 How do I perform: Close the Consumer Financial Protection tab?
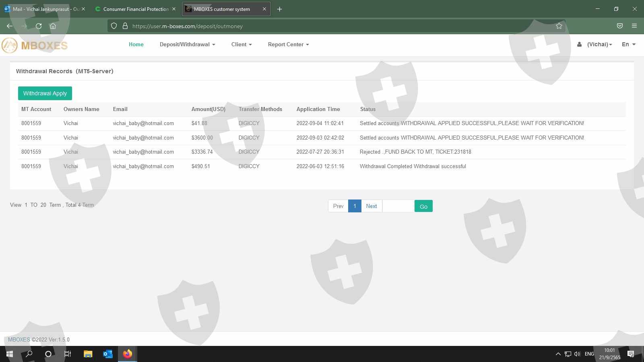coord(174,9)
